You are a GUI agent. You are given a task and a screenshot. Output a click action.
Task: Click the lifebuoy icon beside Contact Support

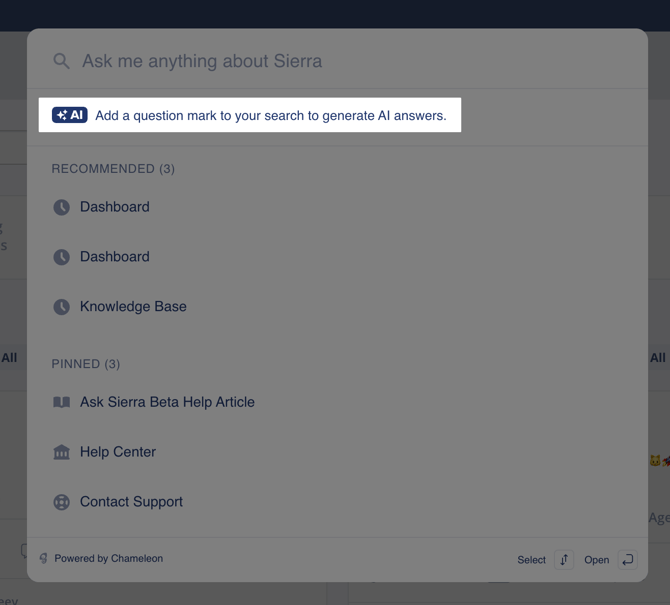point(62,502)
